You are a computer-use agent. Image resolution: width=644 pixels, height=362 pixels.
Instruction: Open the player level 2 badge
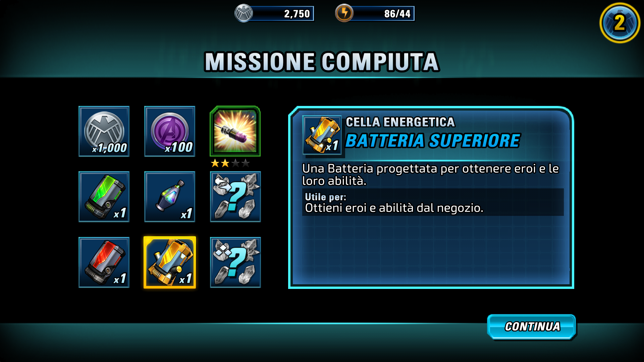(620, 23)
